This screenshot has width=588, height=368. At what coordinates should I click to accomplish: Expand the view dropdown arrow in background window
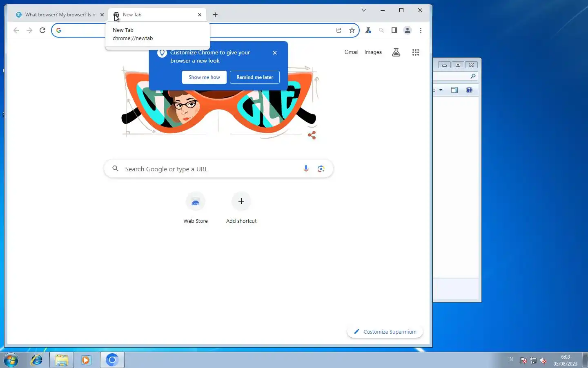[x=441, y=90]
